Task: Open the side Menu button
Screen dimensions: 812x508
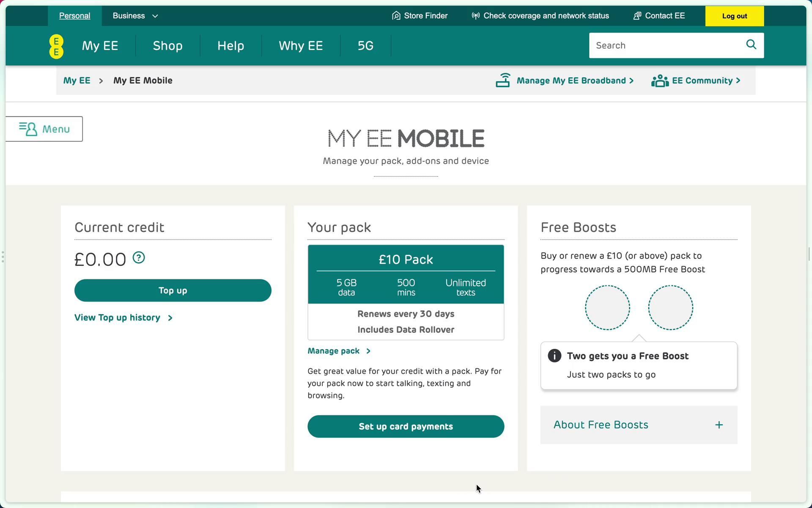Action: (x=44, y=129)
